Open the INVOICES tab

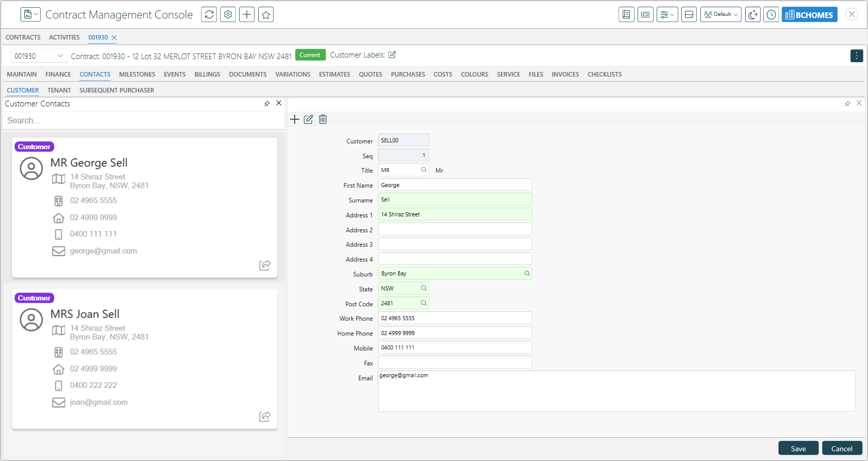click(565, 75)
